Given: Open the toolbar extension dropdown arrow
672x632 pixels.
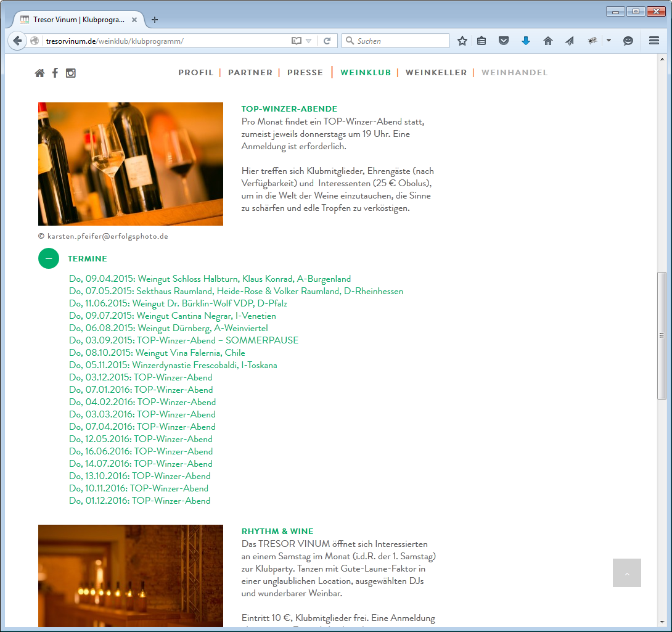Looking at the screenshot, I should coord(608,41).
